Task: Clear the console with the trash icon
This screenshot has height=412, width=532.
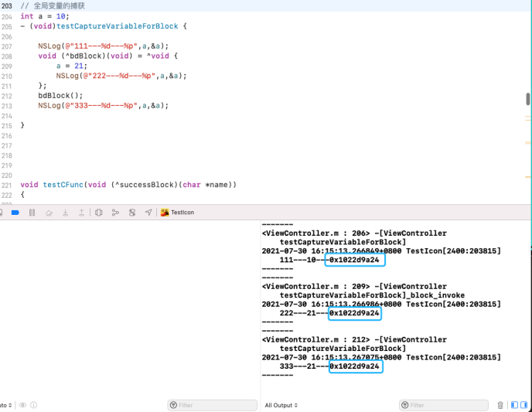Action: (x=500, y=405)
